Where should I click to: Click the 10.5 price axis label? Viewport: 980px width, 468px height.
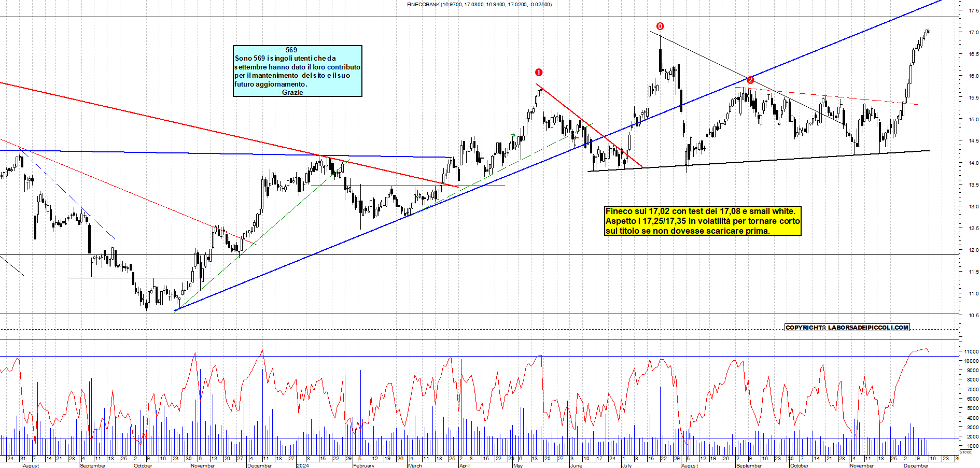click(x=973, y=316)
